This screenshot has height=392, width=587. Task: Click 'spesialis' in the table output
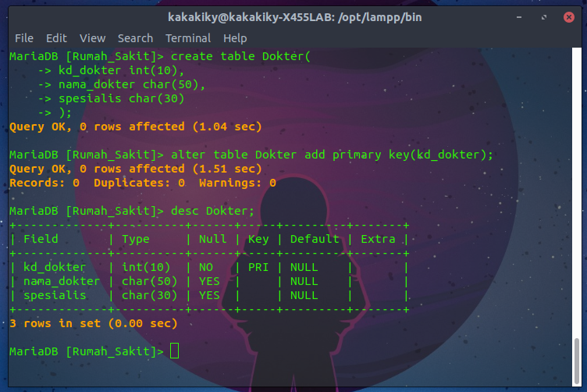tap(55, 295)
